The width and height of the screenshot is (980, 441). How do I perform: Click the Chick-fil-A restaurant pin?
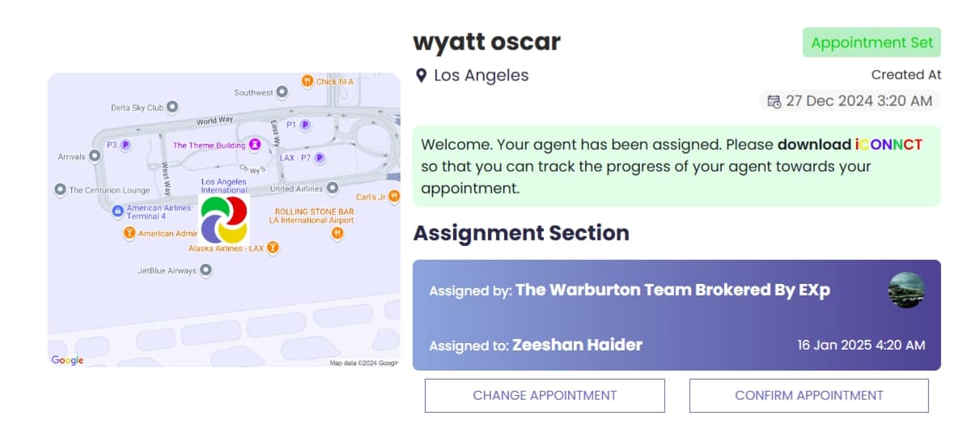tap(308, 81)
